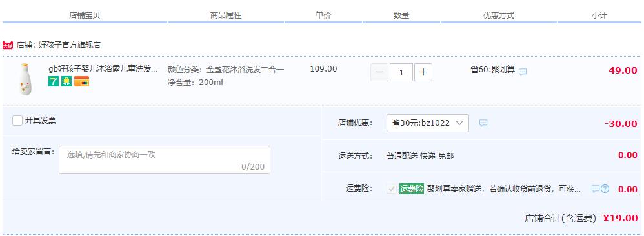Click the 优惠方式 column header
Image resolution: width=644 pixels, height=236 pixels.
coord(499,15)
